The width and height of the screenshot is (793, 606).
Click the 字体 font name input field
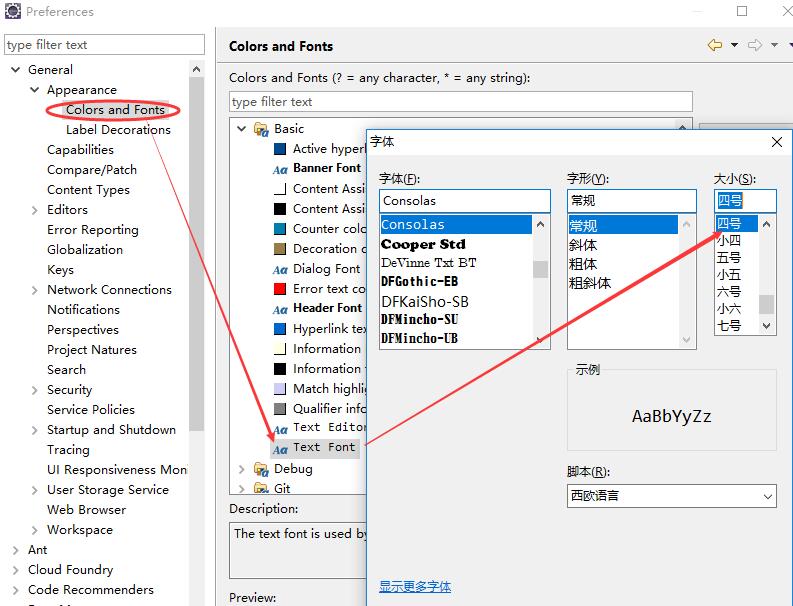point(465,201)
